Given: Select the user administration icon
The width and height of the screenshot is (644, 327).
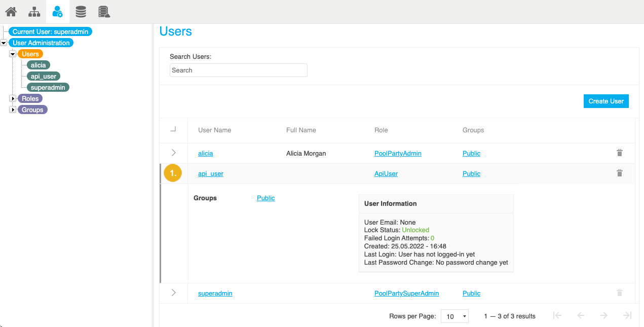Looking at the screenshot, I should tap(58, 11).
